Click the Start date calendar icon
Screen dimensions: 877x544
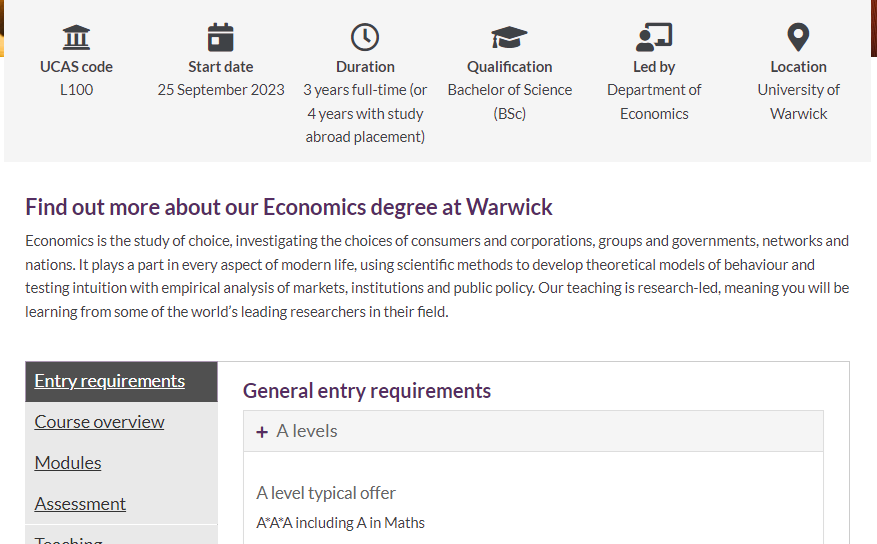point(221,38)
